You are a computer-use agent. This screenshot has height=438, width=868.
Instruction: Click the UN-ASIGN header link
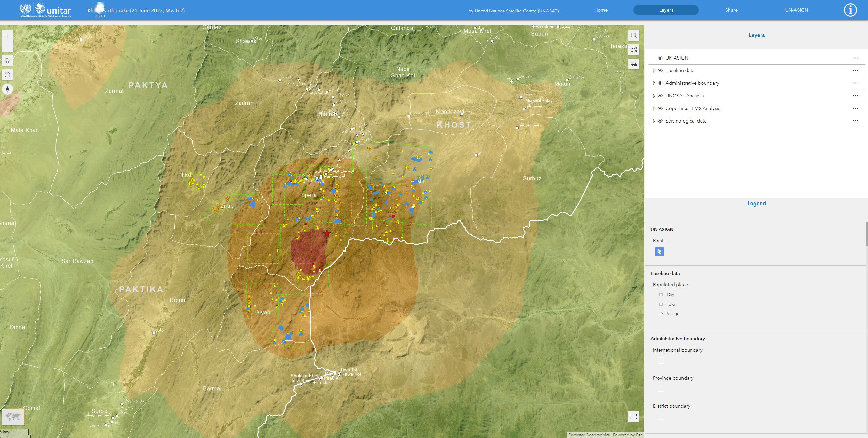pos(797,10)
